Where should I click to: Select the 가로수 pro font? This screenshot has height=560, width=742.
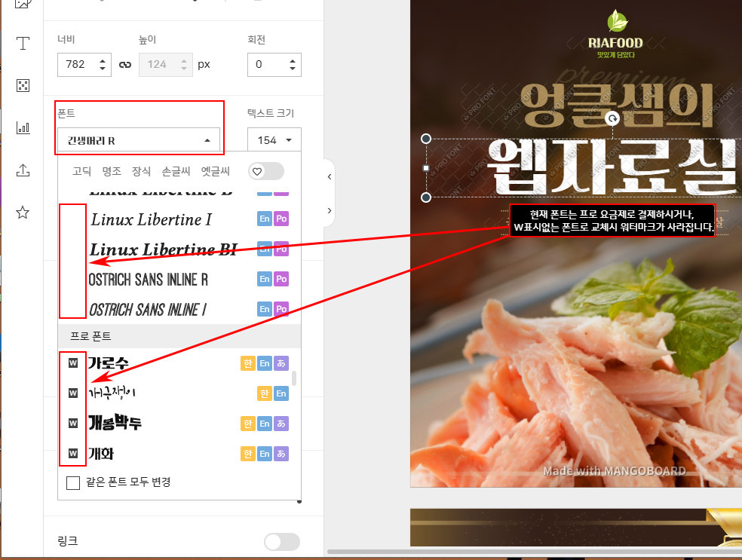tap(109, 363)
